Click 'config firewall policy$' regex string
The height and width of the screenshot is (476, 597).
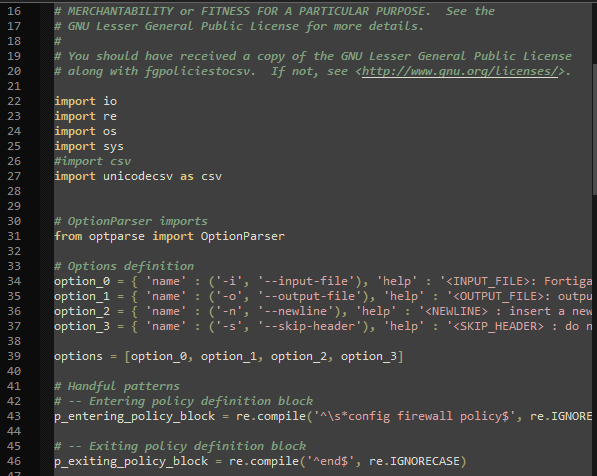(x=428, y=416)
